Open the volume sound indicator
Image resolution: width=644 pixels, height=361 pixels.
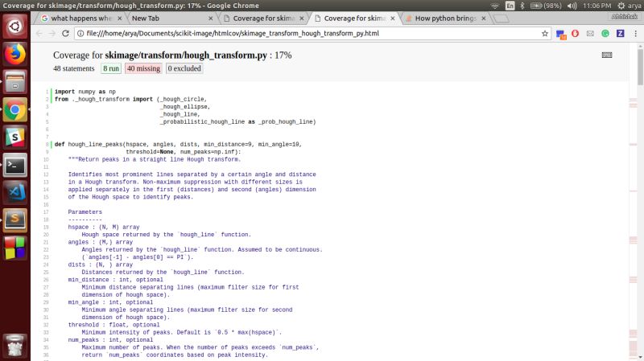point(572,6)
